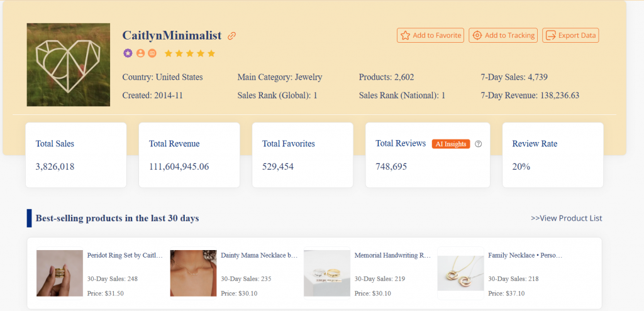Click the Best-selling products in the last 30 days heading
This screenshot has width=644, height=311.
[x=118, y=218]
